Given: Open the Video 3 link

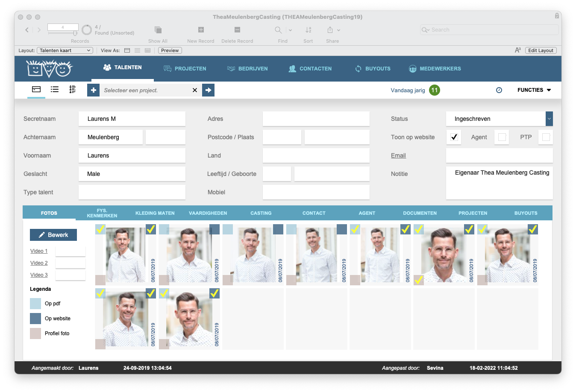Looking at the screenshot, I should [x=39, y=275].
